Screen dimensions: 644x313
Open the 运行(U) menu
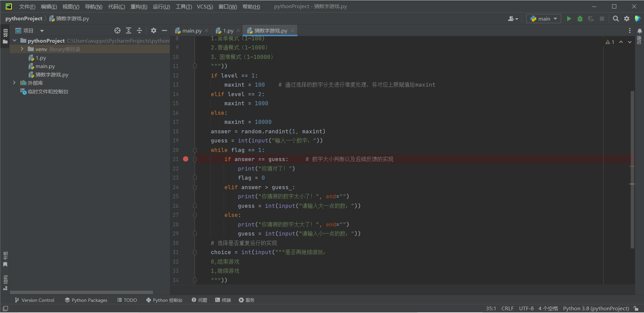tap(161, 6)
